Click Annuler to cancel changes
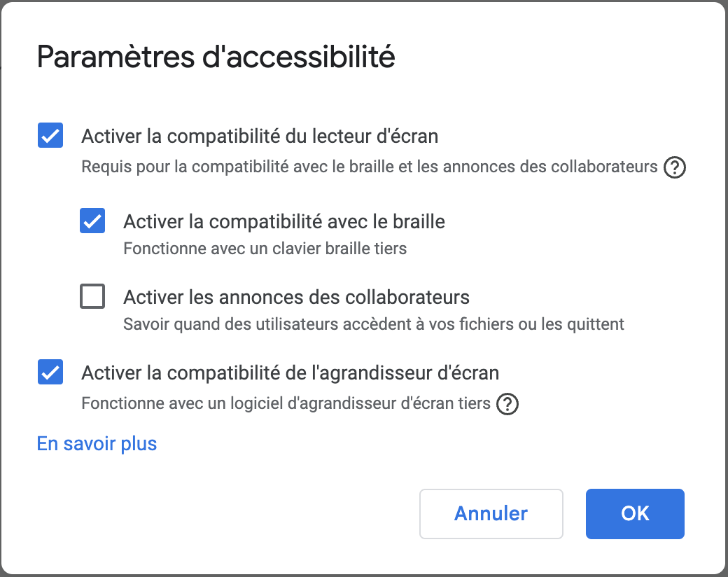Viewport: 728px width, 577px height. click(491, 513)
